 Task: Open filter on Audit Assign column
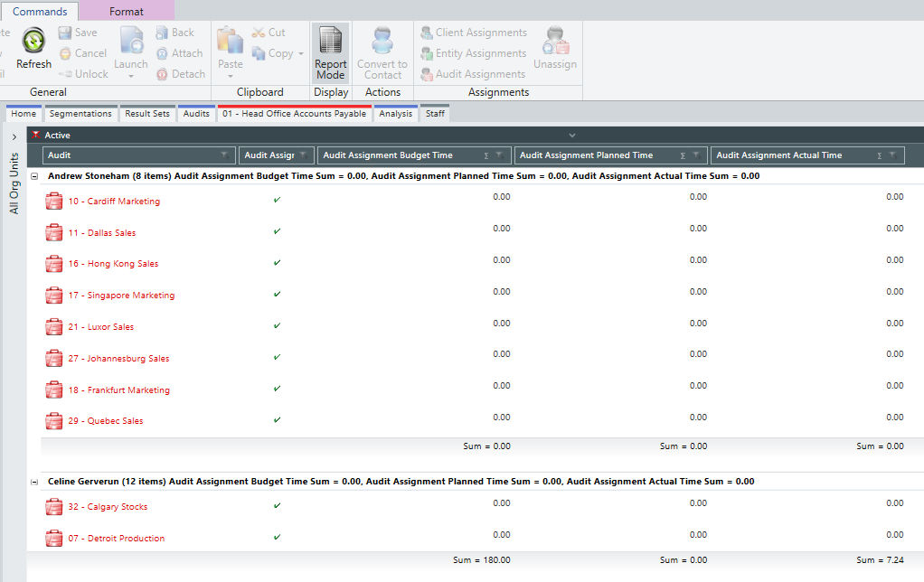pos(304,155)
